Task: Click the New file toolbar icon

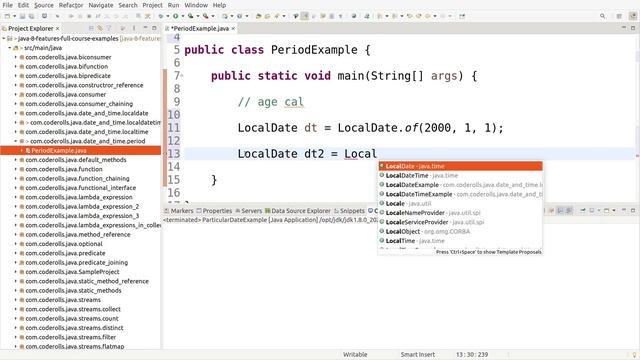Action: click(x=7, y=16)
